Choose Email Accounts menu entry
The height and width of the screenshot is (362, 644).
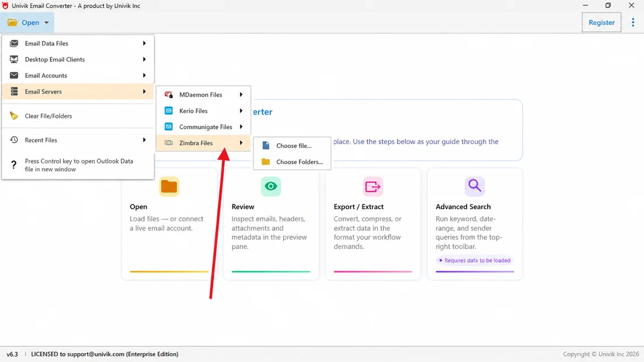click(78, 75)
